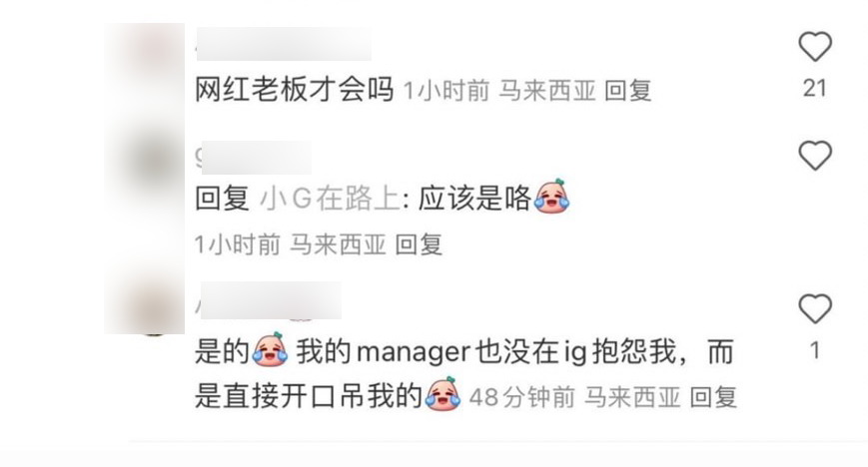Open blurred username above "网红老板才会吗"
This screenshot has height=467, width=868.
click(284, 44)
